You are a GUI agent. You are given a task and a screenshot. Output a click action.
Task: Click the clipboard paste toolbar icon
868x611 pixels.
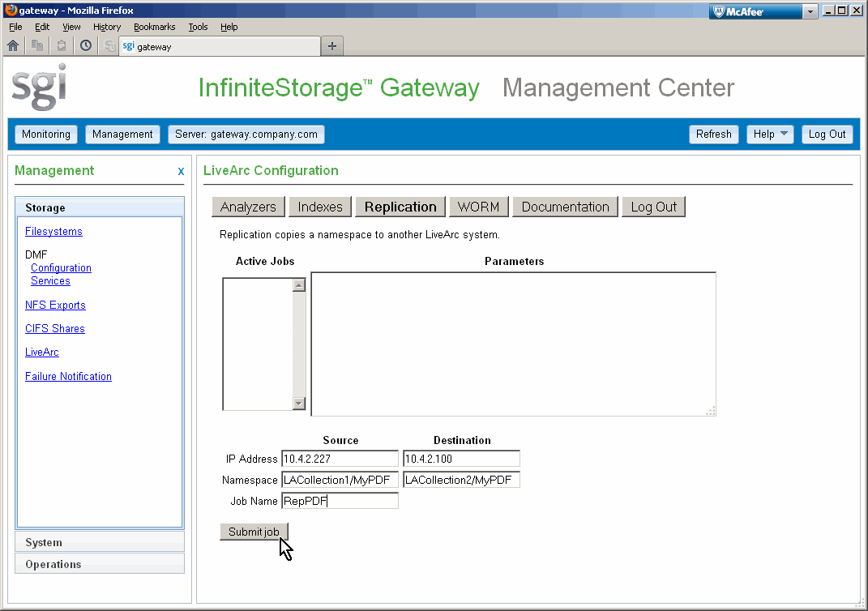(x=62, y=46)
